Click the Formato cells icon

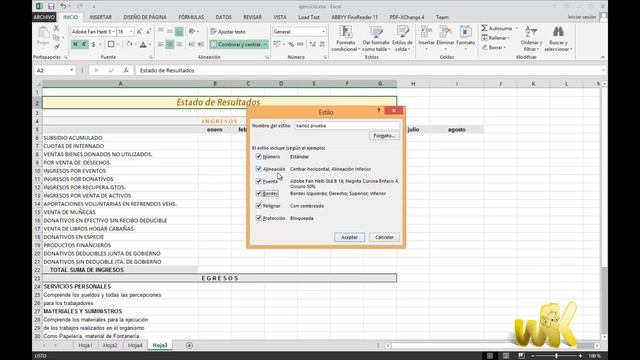pos(465,32)
